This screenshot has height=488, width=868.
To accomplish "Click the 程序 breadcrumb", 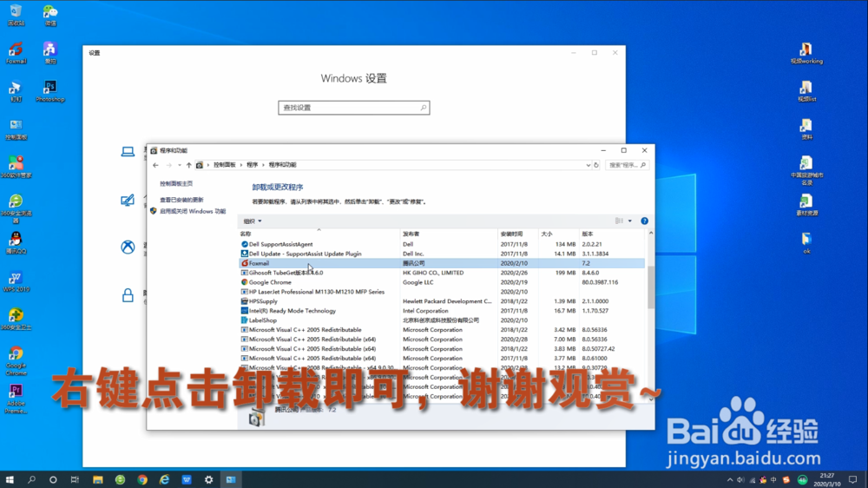I will click(x=253, y=165).
